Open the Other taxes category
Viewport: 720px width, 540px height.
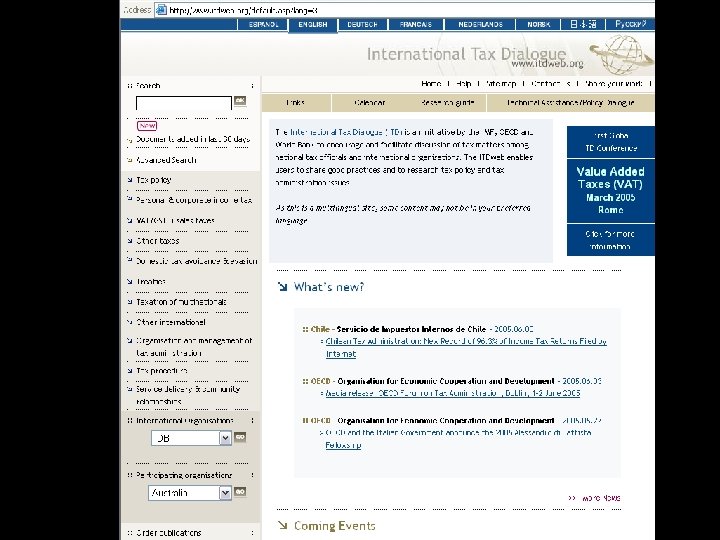pyautogui.click(x=158, y=241)
